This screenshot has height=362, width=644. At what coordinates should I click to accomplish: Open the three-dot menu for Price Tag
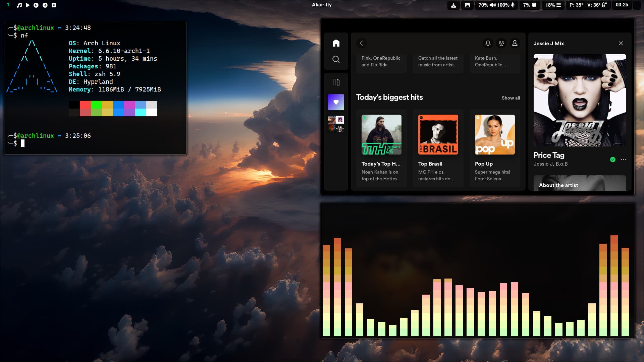623,160
